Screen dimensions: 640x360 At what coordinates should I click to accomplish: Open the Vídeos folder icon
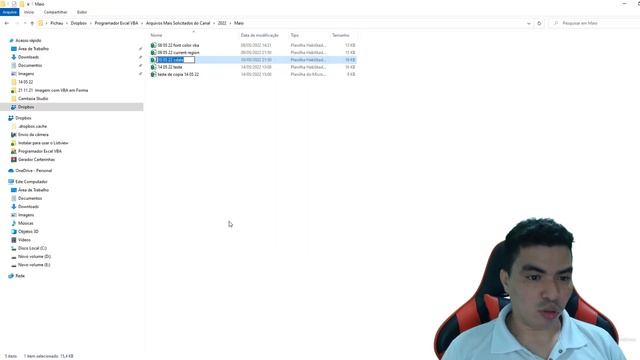[x=13, y=240]
